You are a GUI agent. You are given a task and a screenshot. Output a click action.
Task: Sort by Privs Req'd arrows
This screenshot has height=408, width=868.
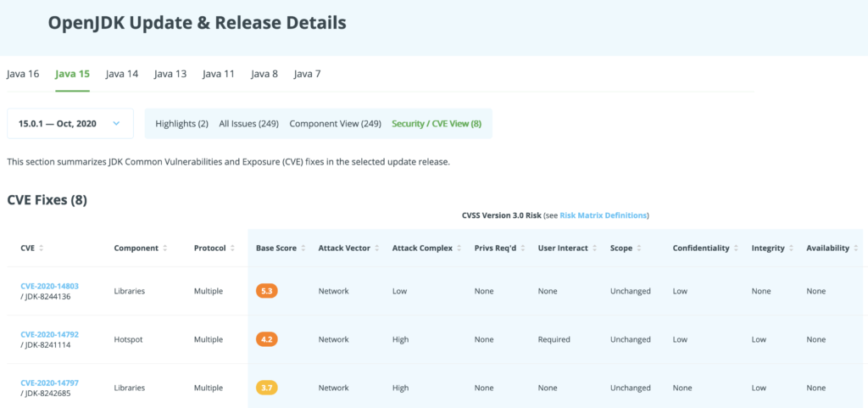coord(522,249)
